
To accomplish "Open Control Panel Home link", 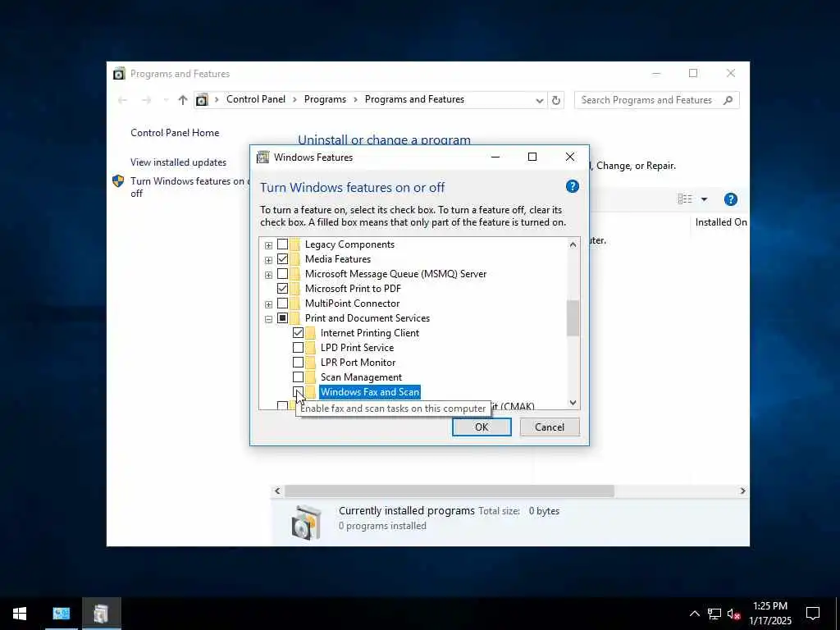I will click(x=175, y=133).
